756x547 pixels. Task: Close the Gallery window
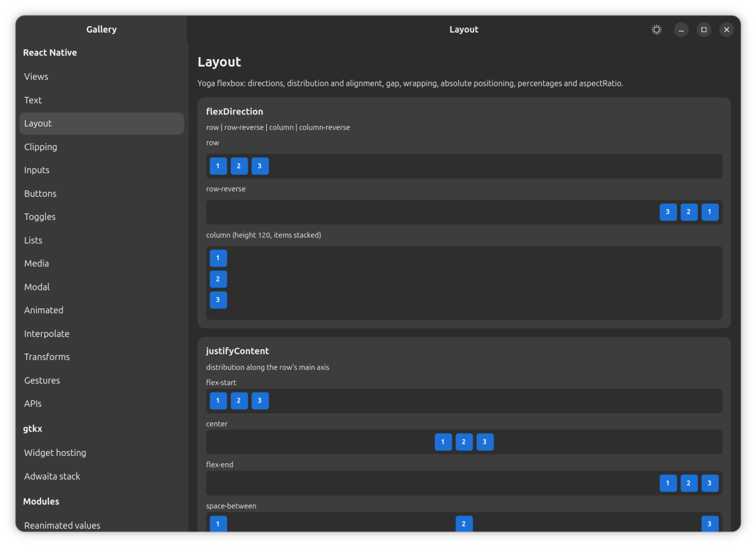pyautogui.click(x=726, y=30)
